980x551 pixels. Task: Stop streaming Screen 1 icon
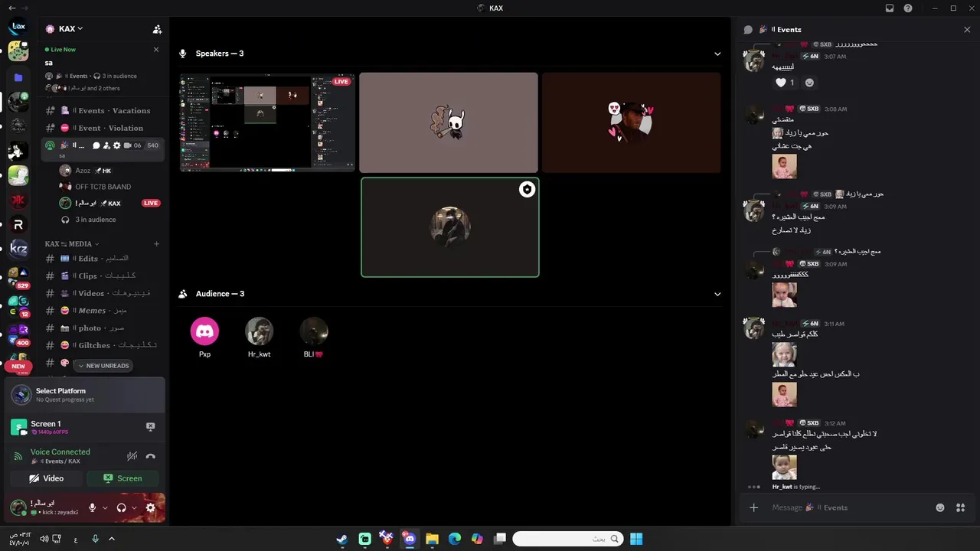[151, 426]
